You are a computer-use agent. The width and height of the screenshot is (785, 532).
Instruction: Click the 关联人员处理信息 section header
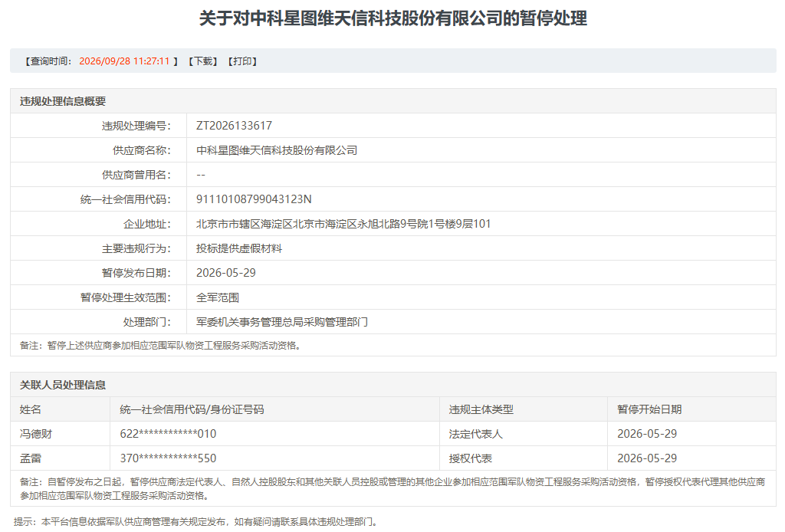(x=63, y=385)
